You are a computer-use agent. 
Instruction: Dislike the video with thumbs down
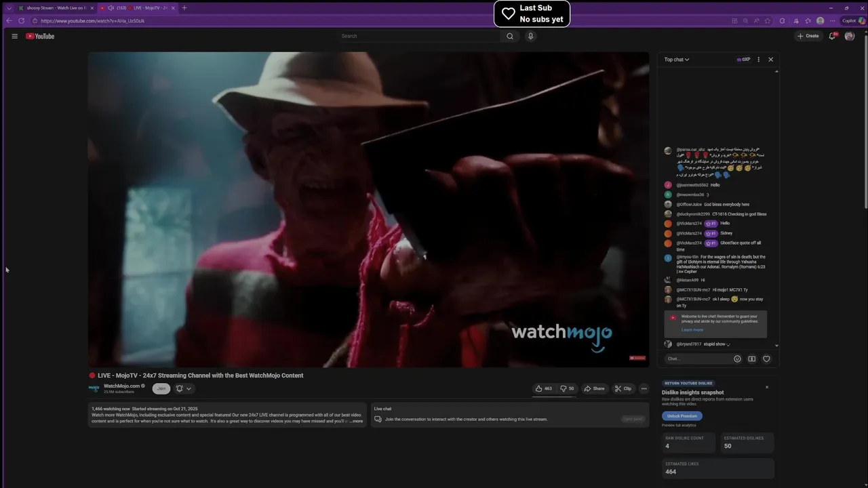567,388
